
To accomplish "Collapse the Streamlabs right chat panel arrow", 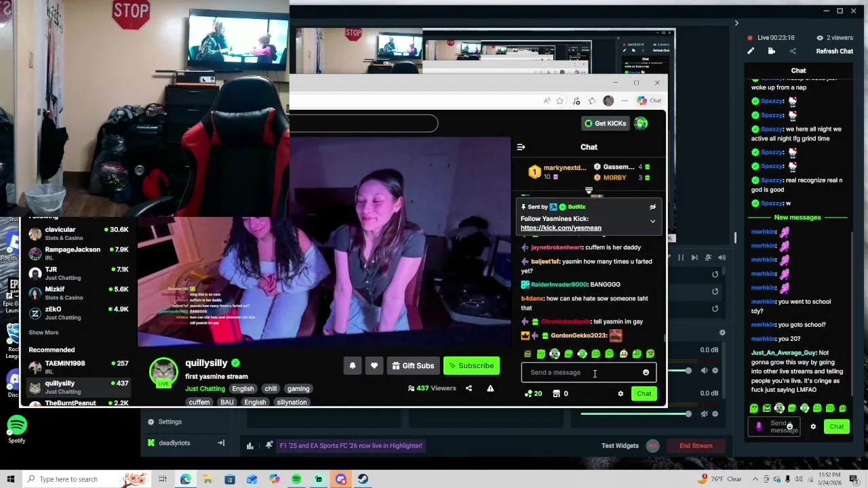I will pos(736,23).
